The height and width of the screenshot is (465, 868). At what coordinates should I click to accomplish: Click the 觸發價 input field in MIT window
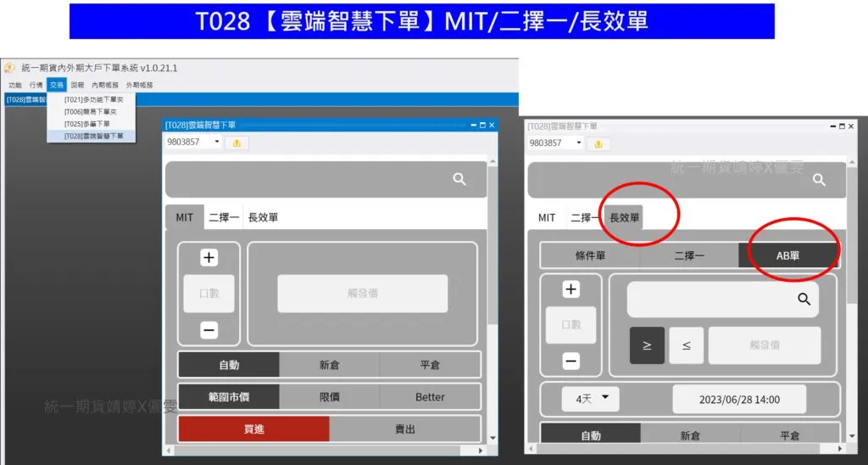pyautogui.click(x=362, y=294)
